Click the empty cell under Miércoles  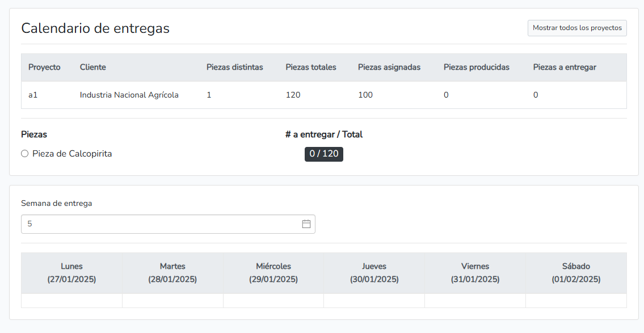pos(273,301)
